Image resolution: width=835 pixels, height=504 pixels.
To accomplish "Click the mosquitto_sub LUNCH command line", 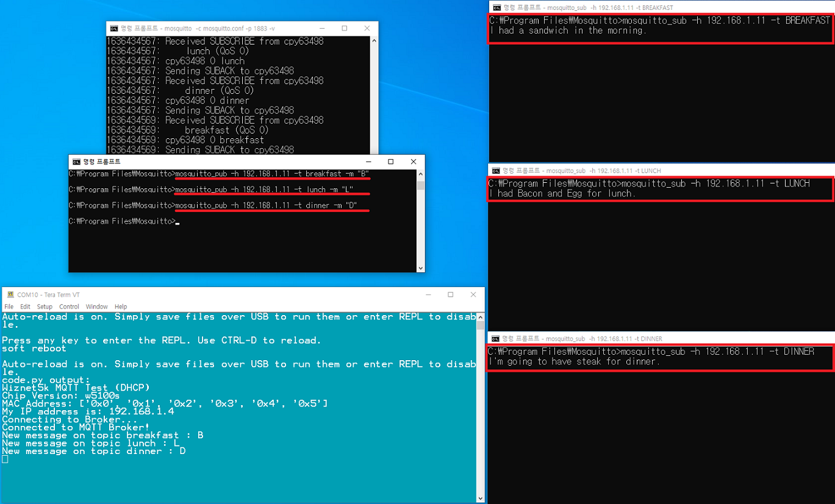I will [650, 183].
